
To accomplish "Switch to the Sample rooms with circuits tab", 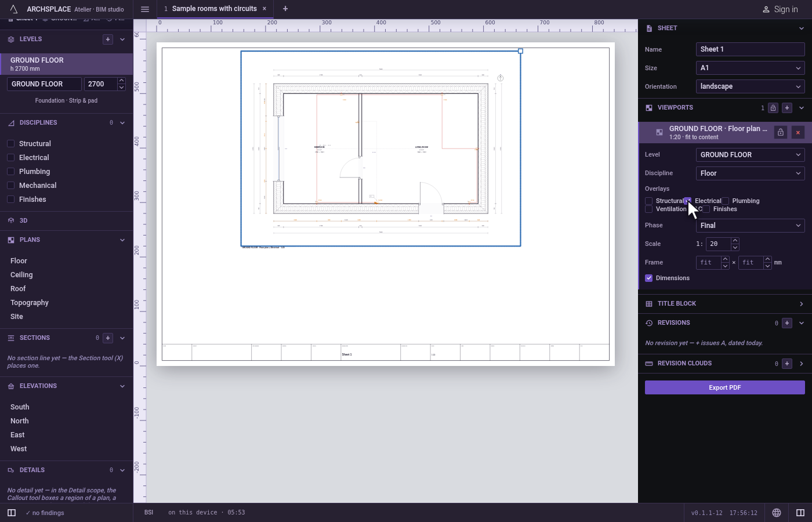I will tap(214, 9).
